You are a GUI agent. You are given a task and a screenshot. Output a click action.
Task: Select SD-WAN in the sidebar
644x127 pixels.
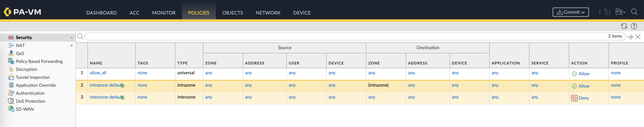24,109
